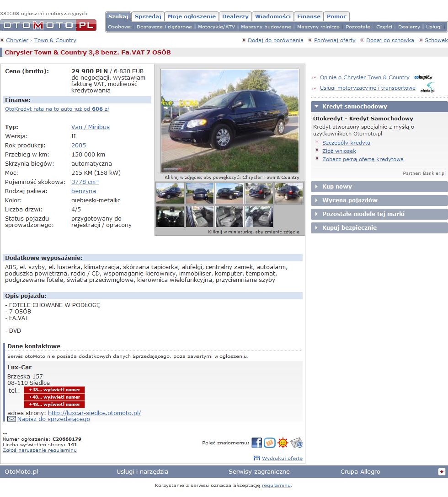The image size is (448, 497).
Task: Open the Grupa Allegro footer section
Action: pos(360,472)
